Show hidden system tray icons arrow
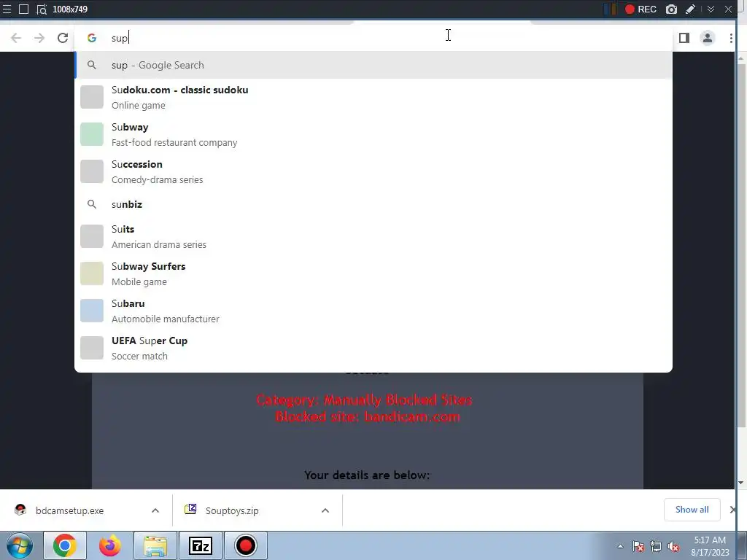The width and height of the screenshot is (747, 560). pos(620,546)
